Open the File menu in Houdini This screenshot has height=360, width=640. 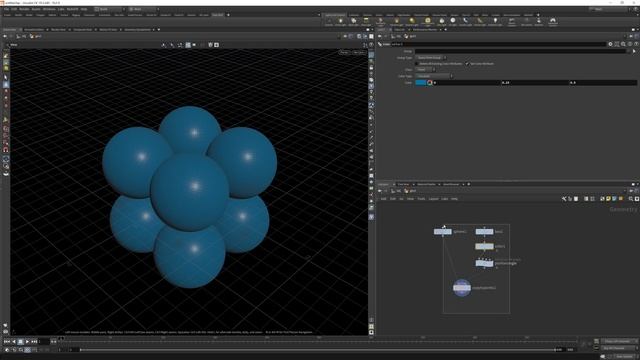(6, 9)
